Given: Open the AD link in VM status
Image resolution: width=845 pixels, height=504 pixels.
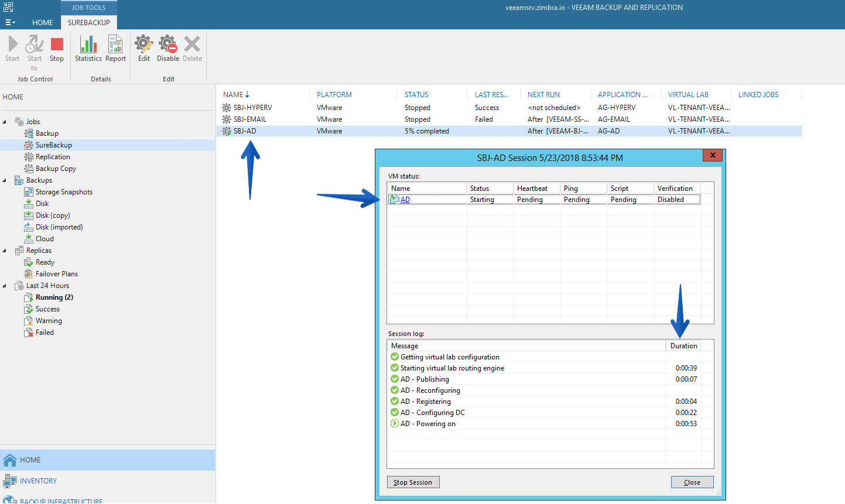Looking at the screenshot, I should (405, 200).
